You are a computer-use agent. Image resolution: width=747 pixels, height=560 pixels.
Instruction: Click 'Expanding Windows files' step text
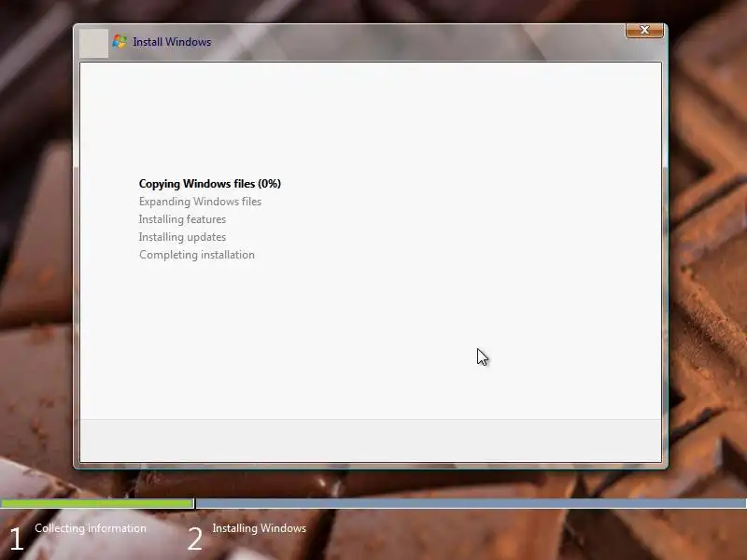tap(200, 202)
